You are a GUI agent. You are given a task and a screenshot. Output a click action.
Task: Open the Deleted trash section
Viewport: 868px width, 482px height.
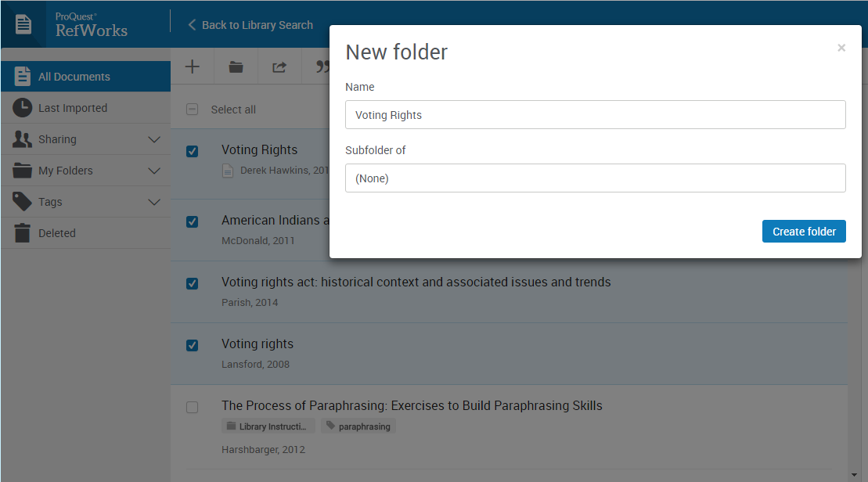[56, 232]
